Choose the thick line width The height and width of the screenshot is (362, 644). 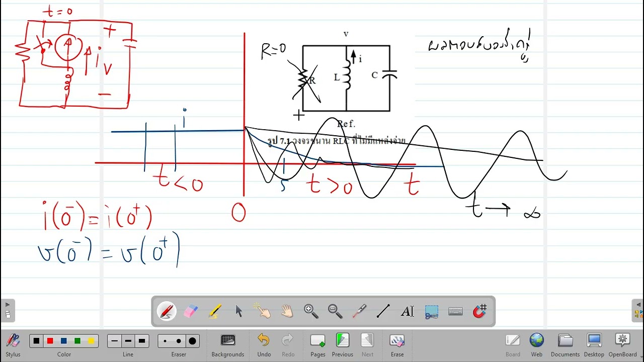point(142,341)
